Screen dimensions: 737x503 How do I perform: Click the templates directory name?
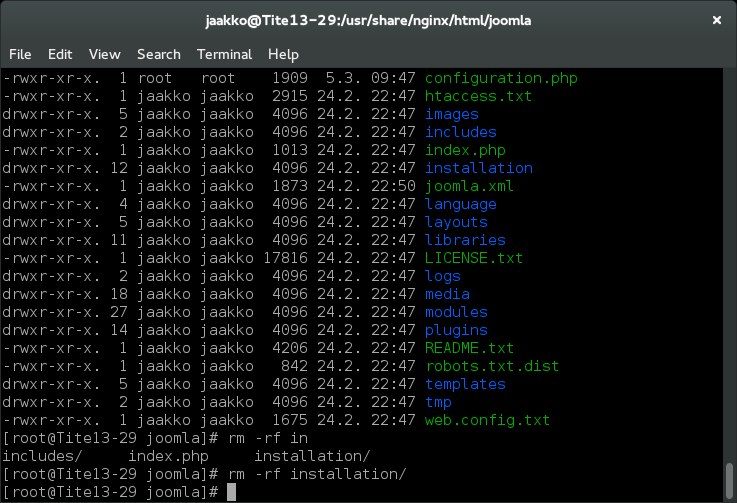click(465, 384)
